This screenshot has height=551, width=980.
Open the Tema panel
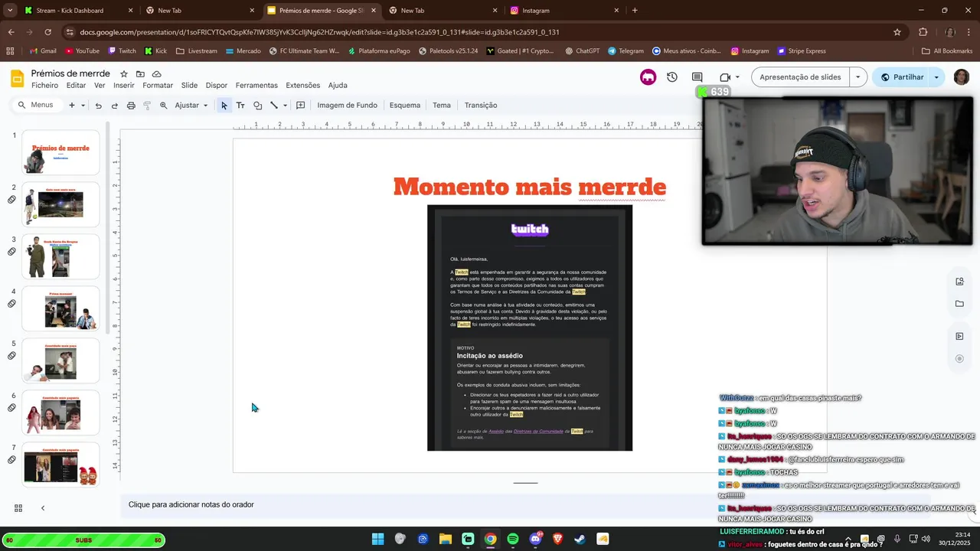(442, 105)
